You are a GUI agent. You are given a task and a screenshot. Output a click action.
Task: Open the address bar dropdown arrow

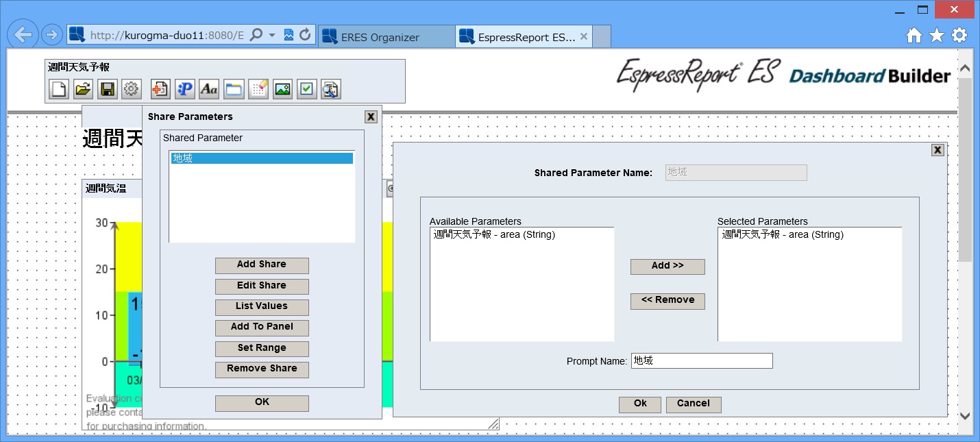pyautogui.click(x=272, y=35)
